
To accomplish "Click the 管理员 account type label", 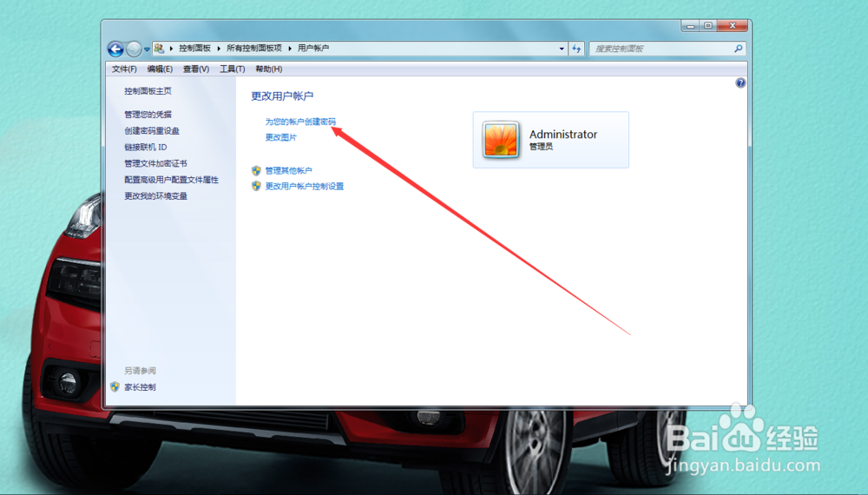I will click(x=541, y=147).
